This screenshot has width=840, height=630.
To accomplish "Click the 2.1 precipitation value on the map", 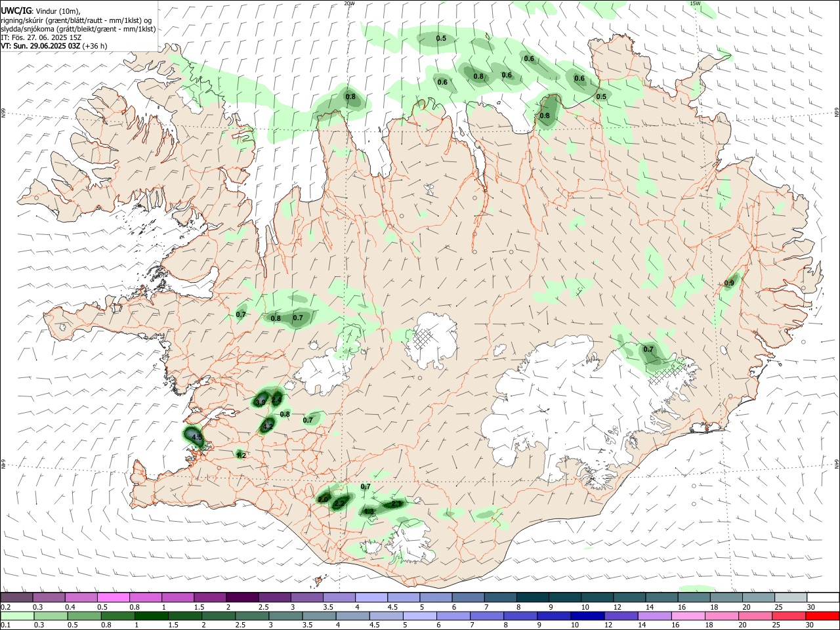I will coord(396,504).
